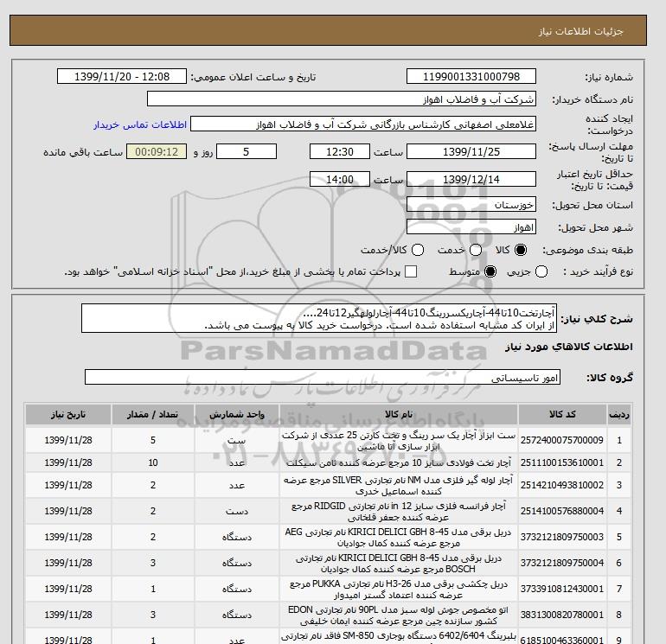The height and width of the screenshot is (644, 666).
Task: Select product code 2511100153610001
Action: click(562, 462)
